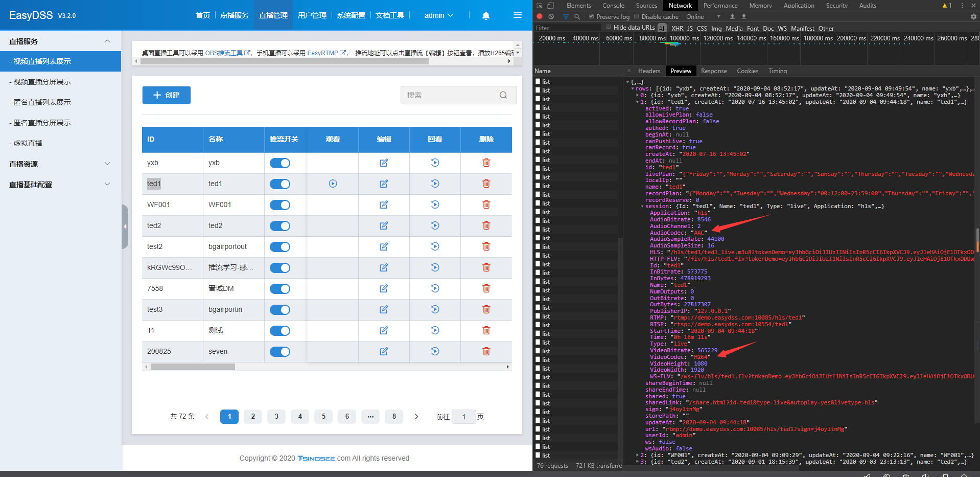Click the 创建 create button
The image size is (980, 477).
click(x=167, y=95)
